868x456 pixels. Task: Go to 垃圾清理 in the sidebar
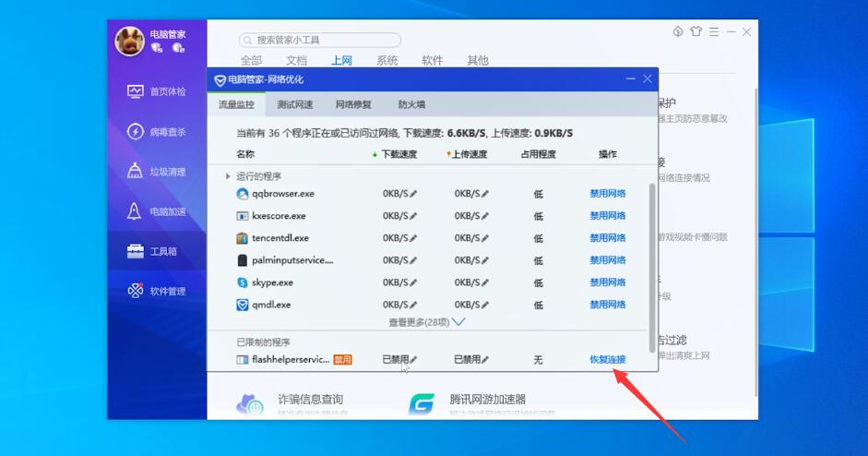[157, 172]
